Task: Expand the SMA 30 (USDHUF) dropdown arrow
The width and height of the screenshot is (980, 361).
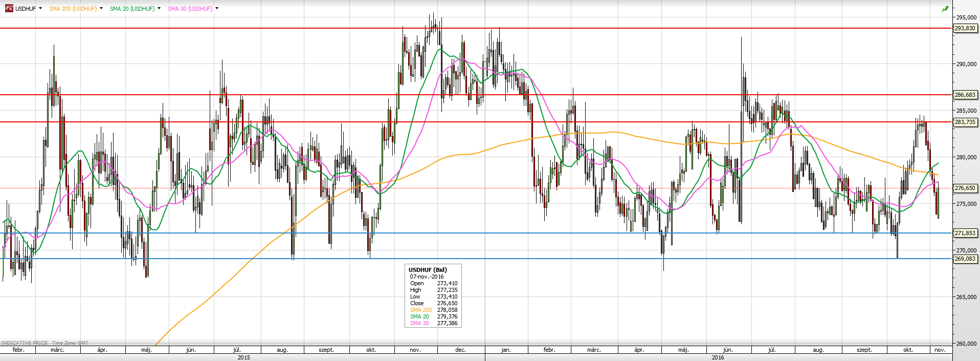Action: (217, 8)
